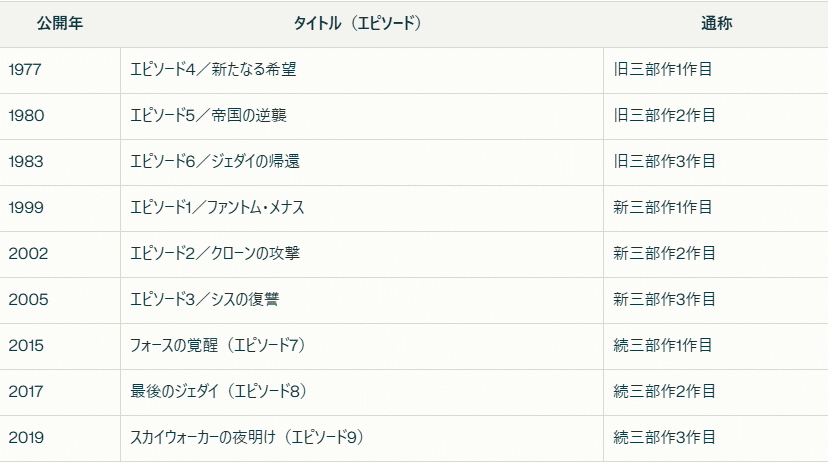Click the 通称 column header

pos(717,24)
